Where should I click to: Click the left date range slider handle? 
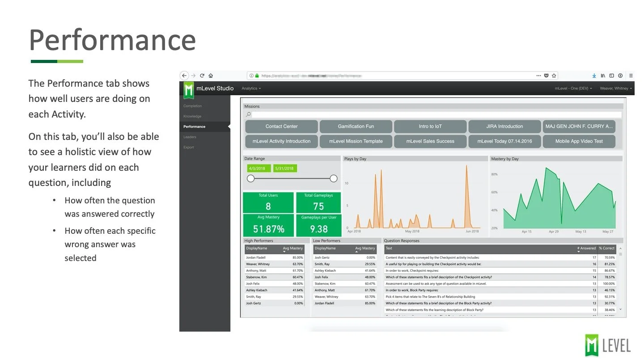[x=251, y=178]
